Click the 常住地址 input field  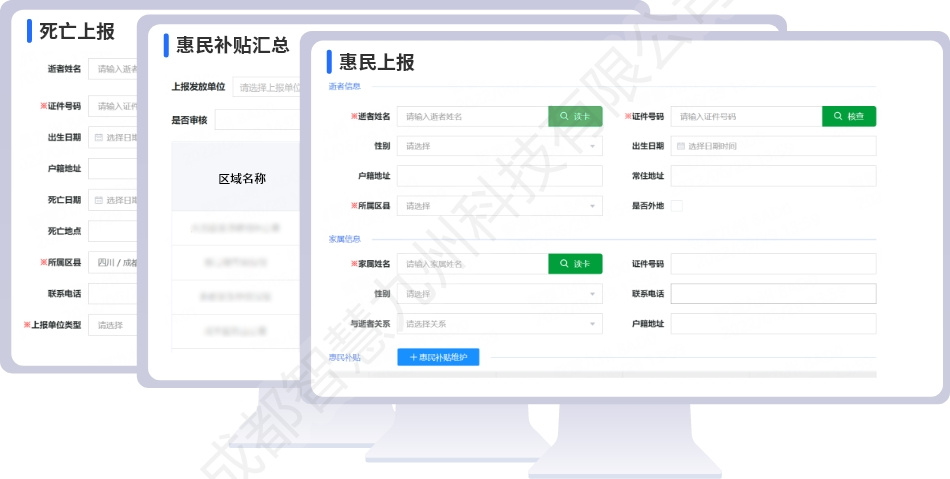[x=773, y=176]
